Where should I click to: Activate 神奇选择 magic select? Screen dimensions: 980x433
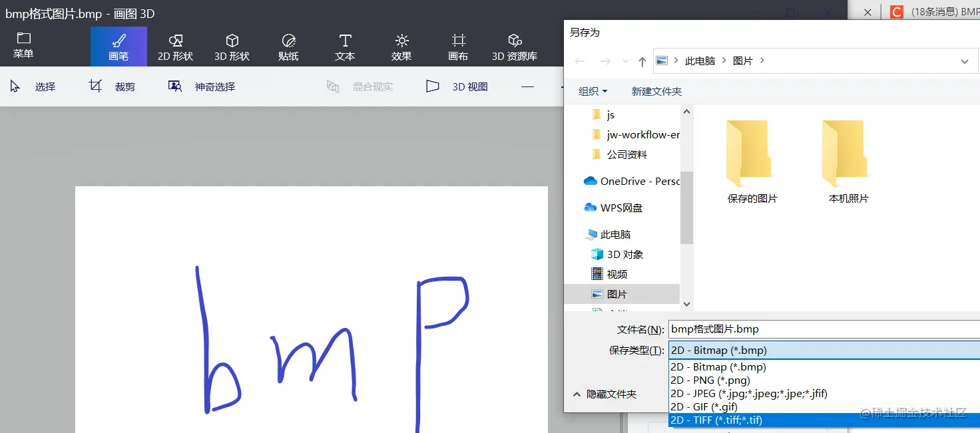pyautogui.click(x=202, y=86)
